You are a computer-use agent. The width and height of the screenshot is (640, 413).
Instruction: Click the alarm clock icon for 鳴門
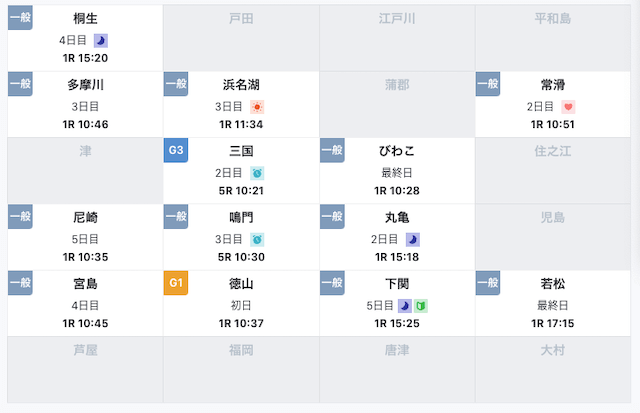pyautogui.click(x=257, y=240)
